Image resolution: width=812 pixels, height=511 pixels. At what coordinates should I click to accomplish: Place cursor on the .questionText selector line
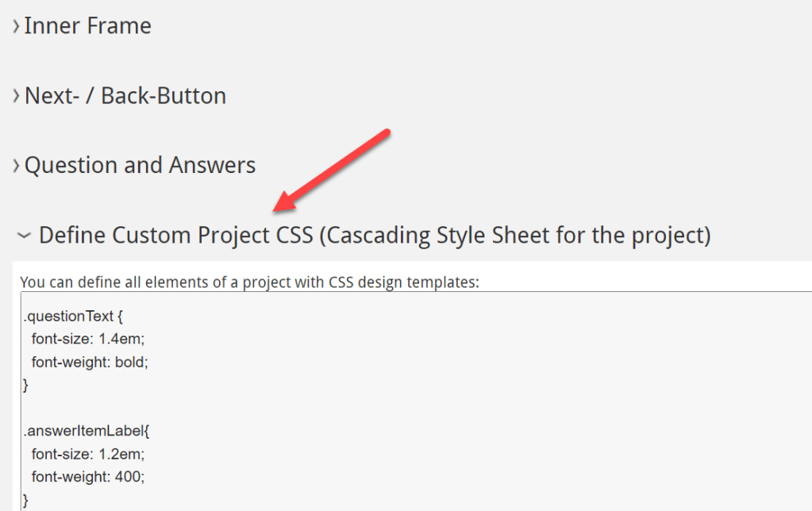(73, 317)
